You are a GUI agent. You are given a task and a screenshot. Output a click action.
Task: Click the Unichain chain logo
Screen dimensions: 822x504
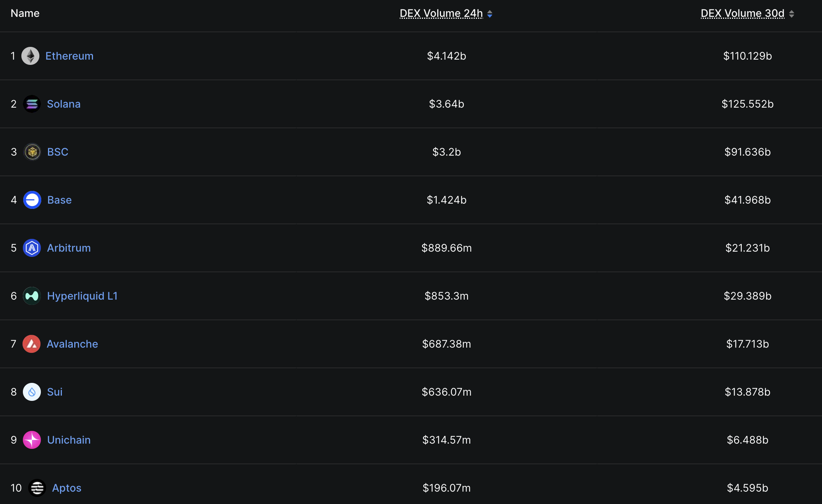[32, 440]
